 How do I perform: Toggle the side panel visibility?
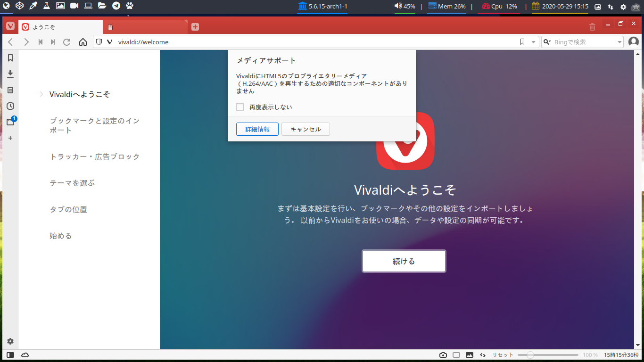pyautogui.click(x=10, y=354)
